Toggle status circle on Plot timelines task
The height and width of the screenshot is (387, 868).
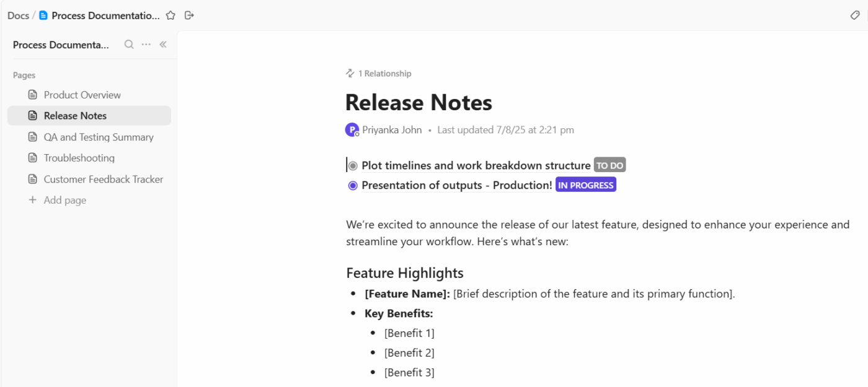[353, 165]
